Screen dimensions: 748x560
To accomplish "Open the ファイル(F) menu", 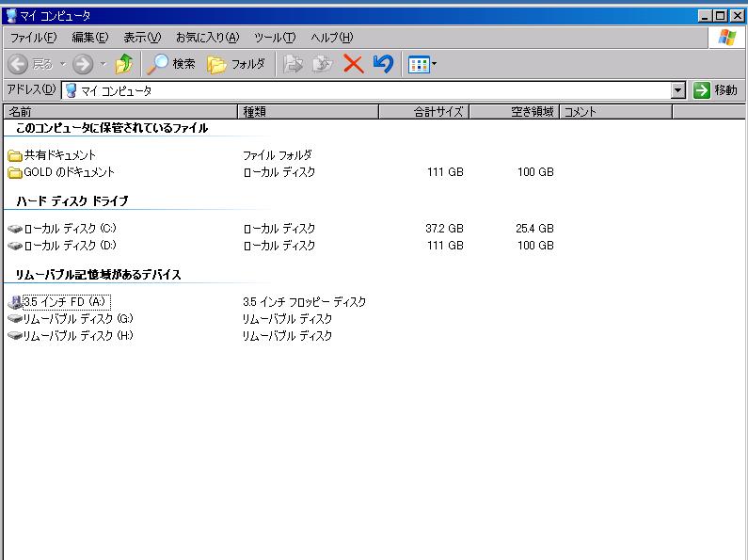I will (33, 38).
